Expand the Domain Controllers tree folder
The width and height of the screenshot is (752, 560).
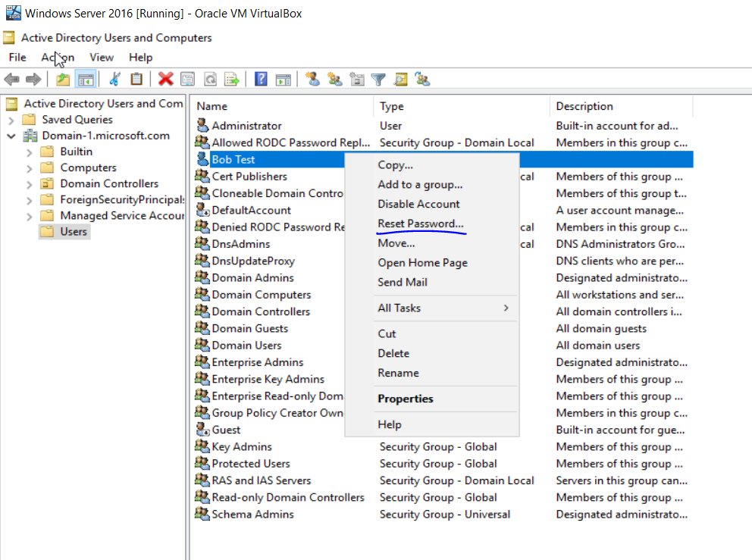[x=30, y=185]
